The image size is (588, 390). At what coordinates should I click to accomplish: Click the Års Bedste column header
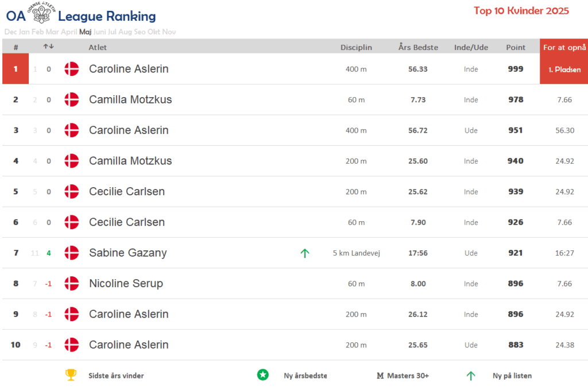[418, 47]
